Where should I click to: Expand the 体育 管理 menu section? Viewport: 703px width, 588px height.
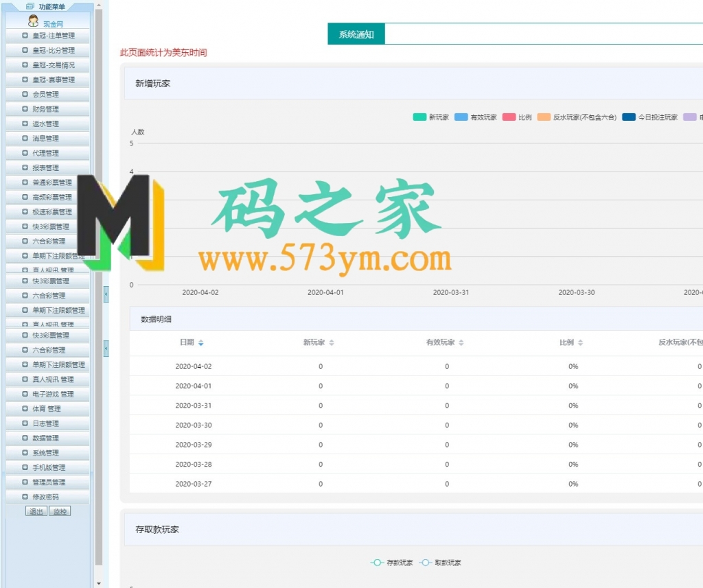point(47,409)
